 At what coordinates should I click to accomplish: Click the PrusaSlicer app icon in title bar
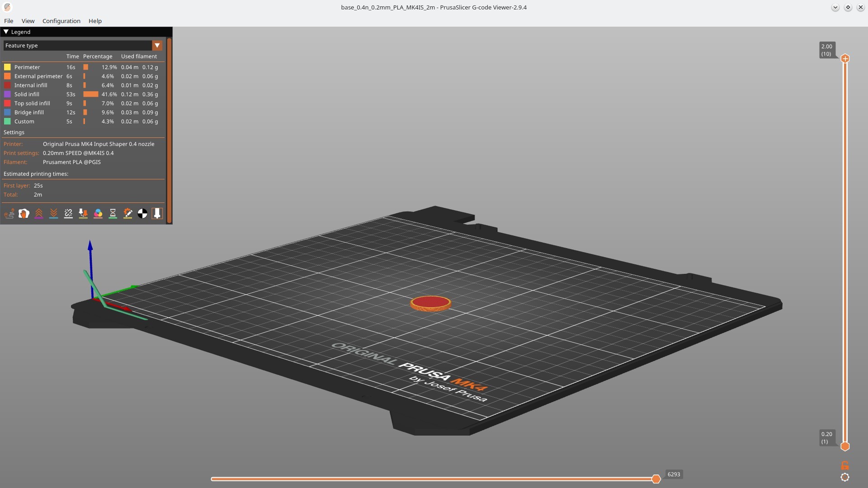tap(7, 7)
